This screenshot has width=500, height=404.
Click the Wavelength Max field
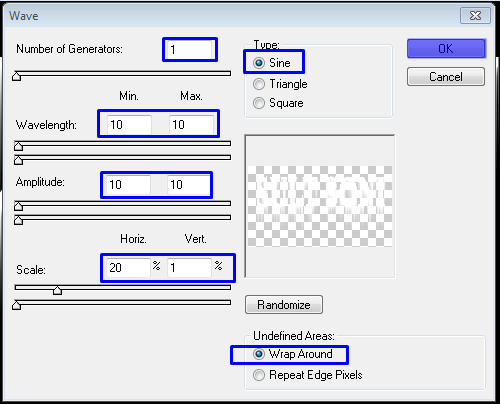(x=191, y=125)
